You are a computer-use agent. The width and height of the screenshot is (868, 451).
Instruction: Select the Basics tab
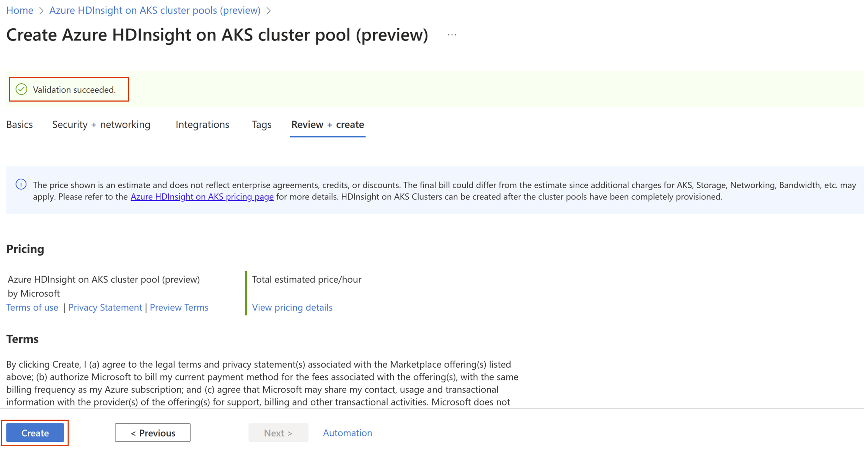click(x=19, y=124)
